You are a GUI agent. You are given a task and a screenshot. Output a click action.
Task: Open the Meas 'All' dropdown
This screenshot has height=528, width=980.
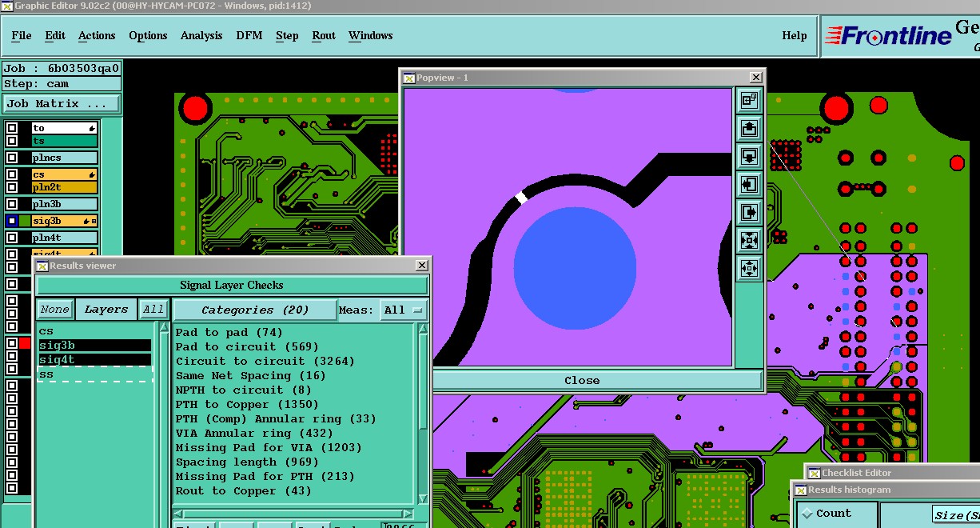404,310
